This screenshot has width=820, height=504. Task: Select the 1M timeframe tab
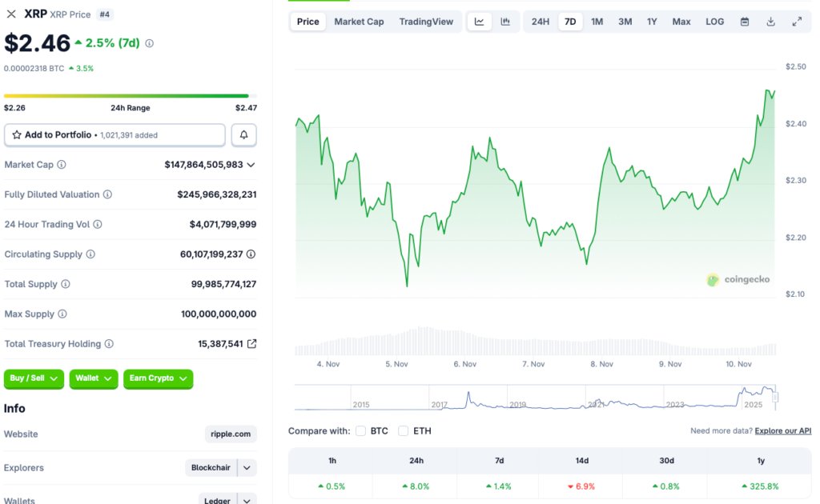(597, 21)
